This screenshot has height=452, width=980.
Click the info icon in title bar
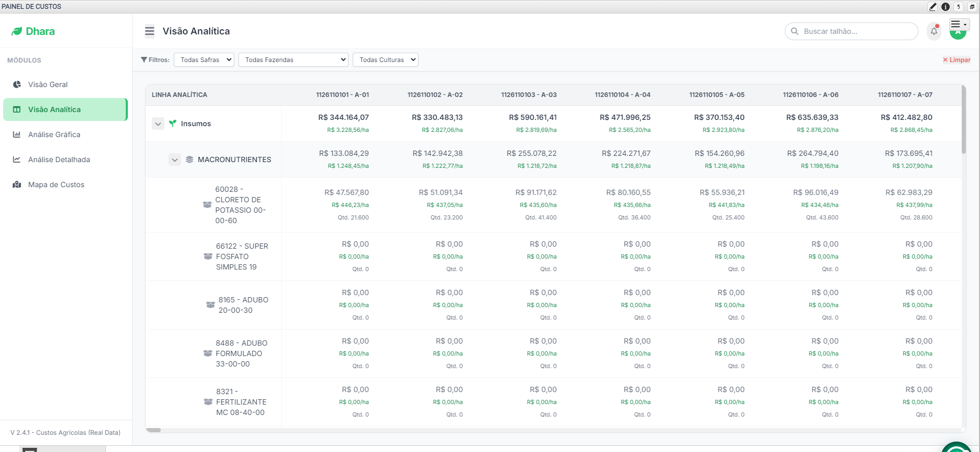point(946,7)
